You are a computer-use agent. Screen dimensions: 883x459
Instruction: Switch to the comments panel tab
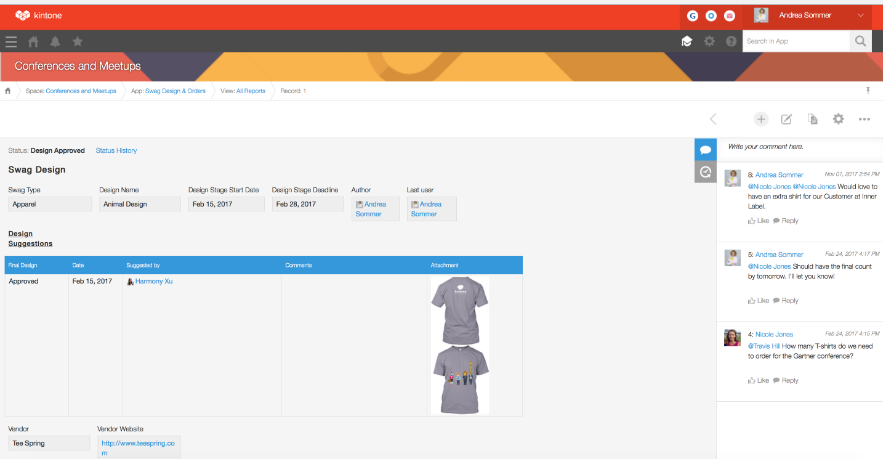coord(705,149)
